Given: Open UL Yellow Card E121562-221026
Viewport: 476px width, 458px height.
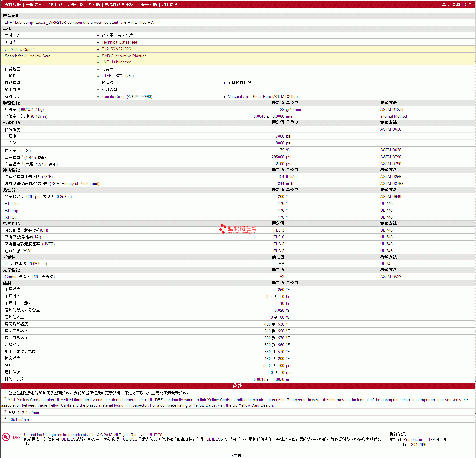Looking at the screenshot, I should (x=116, y=49).
